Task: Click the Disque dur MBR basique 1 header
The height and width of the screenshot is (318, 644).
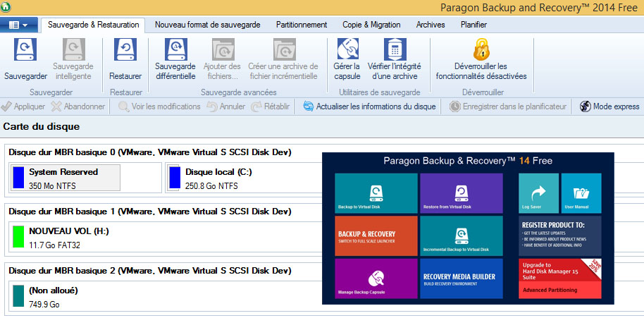Action: [150, 212]
